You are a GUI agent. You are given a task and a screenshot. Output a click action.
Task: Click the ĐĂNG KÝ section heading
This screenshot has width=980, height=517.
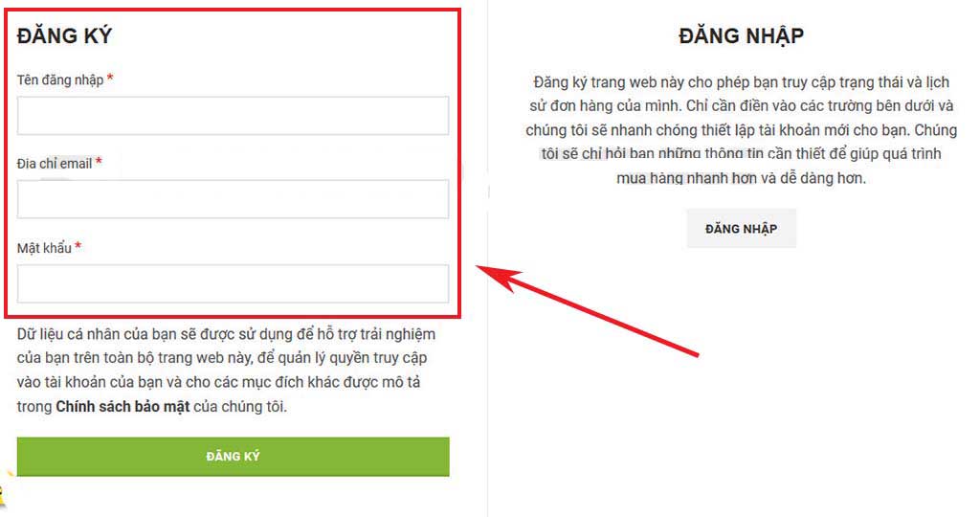point(64,36)
